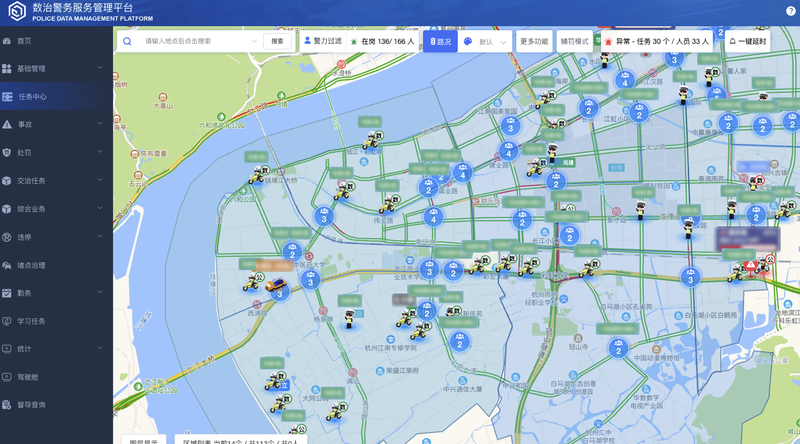Click the 综合业务 cube icon
Viewport: 800px width, 444px height.
(7, 209)
